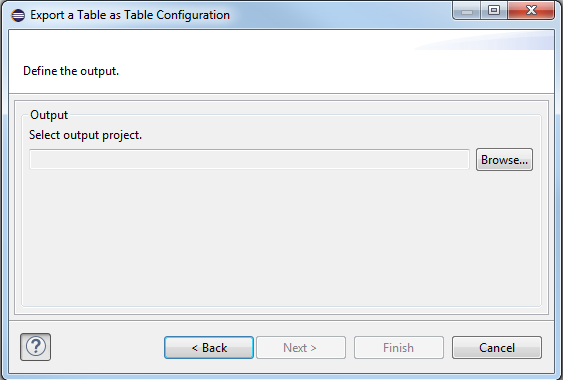
Task: Go to previous page with < Back
Action: tap(209, 348)
